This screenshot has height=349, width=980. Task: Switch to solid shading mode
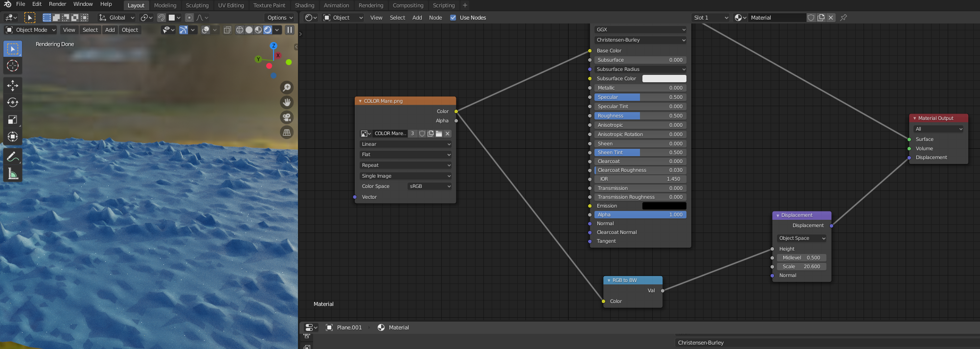[249, 30]
